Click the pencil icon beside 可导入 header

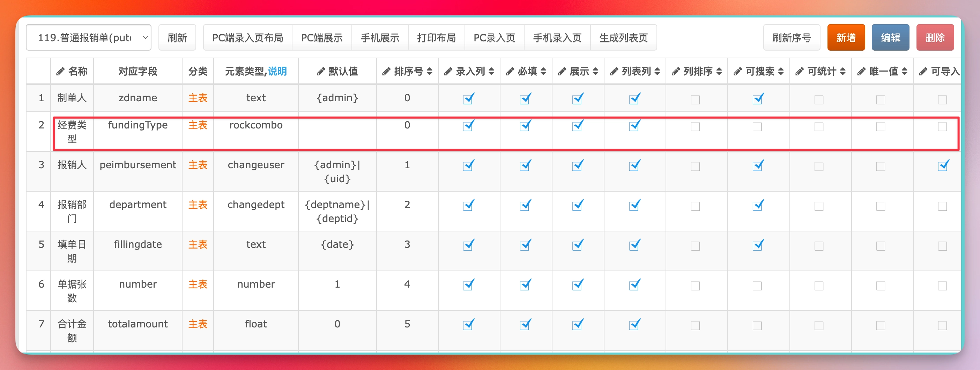click(923, 71)
